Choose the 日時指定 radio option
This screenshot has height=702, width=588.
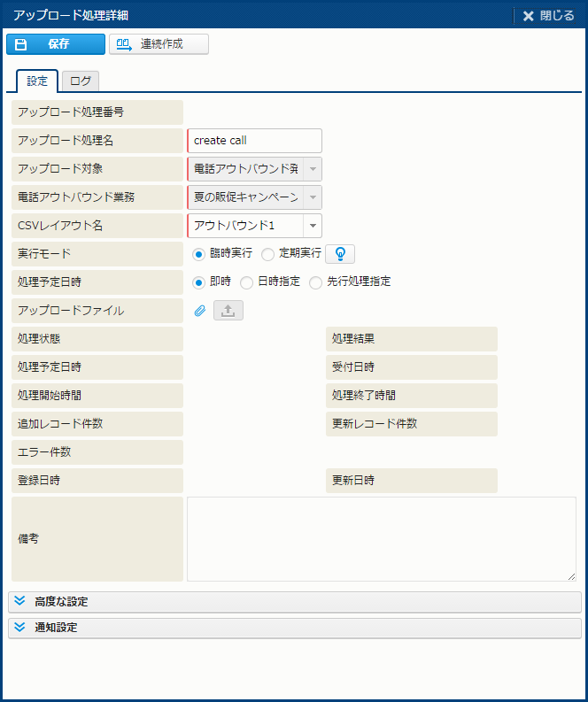point(247,282)
